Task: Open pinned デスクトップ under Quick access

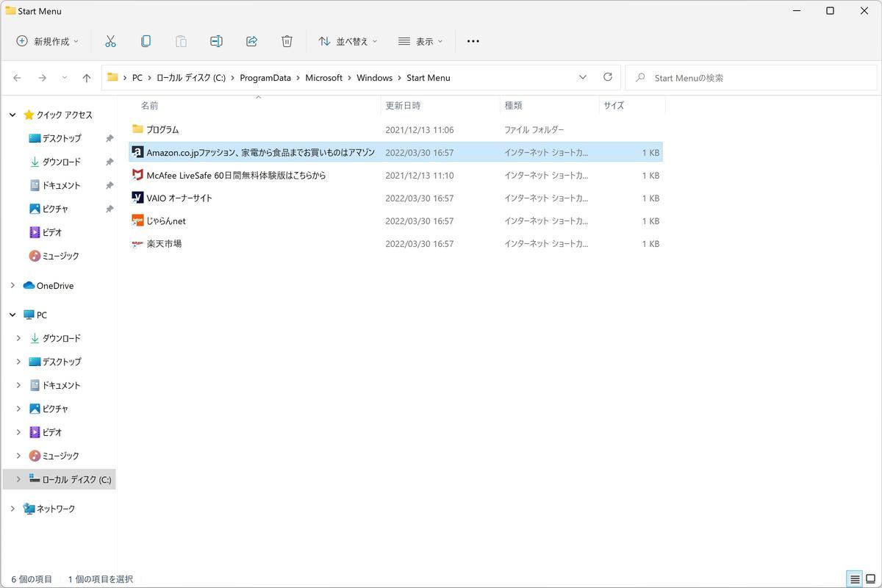Action: tap(62, 138)
